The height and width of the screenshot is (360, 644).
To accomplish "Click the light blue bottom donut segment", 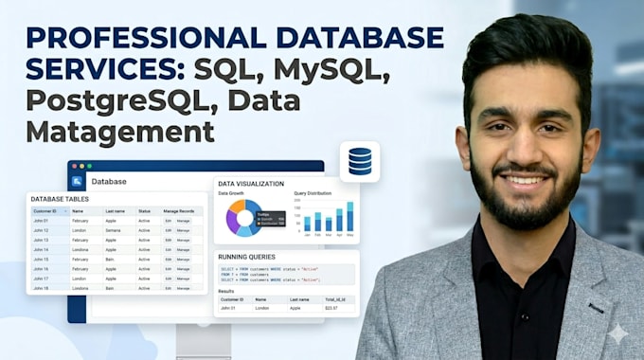I will point(244,231).
